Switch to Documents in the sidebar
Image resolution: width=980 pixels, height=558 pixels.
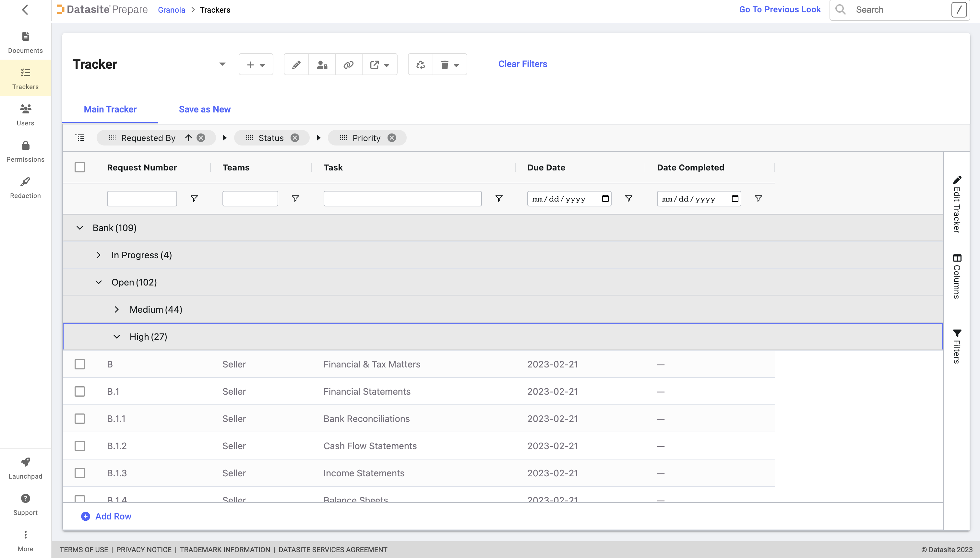pos(25,42)
